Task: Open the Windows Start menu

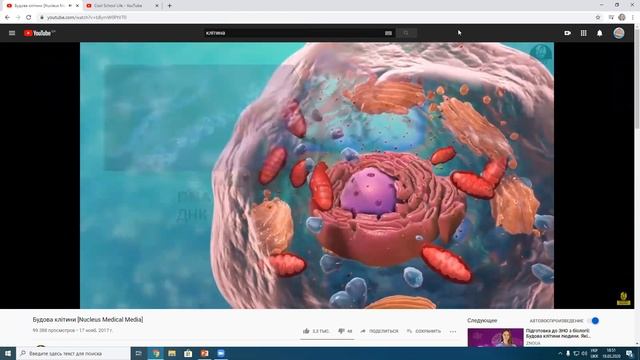Action: pos(8,353)
